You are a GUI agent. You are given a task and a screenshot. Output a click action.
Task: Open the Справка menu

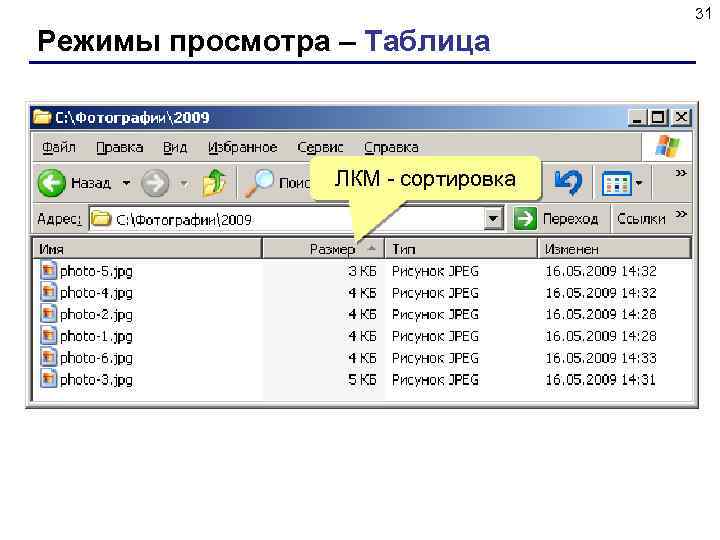pos(391,147)
